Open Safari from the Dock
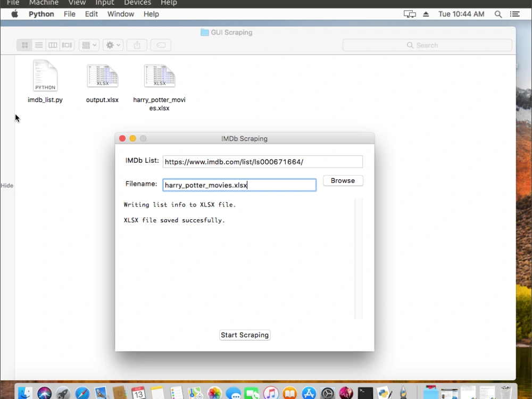 tap(82, 393)
